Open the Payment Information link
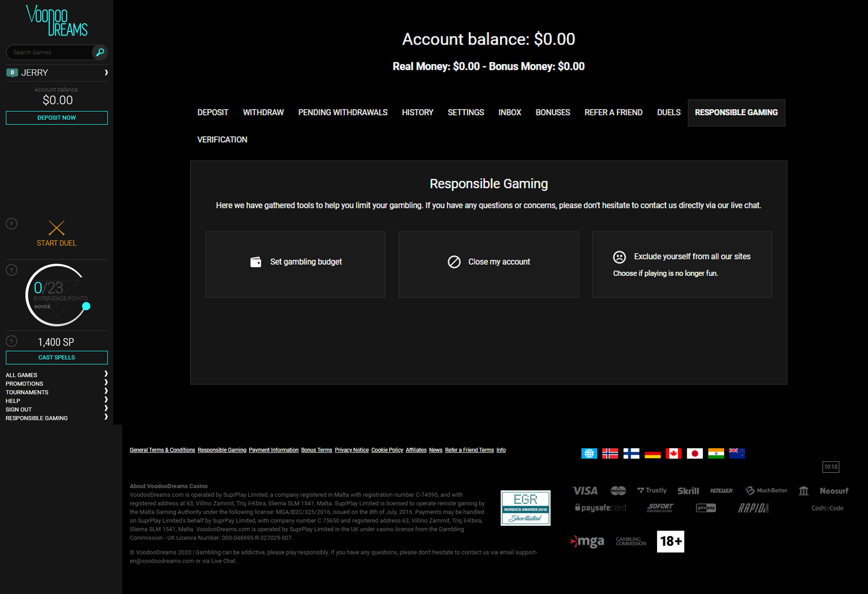The width and height of the screenshot is (868, 594). [x=274, y=450]
